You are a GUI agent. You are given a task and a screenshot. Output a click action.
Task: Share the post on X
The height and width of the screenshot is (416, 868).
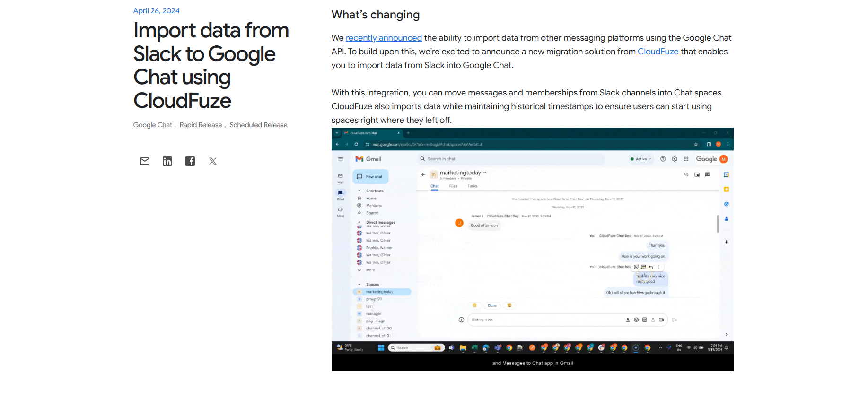pyautogui.click(x=213, y=161)
